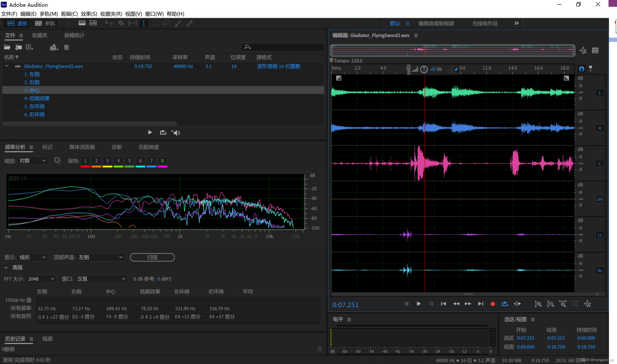Click the volume adjustment knob in editor
The image size is (617, 364).
[424, 69]
